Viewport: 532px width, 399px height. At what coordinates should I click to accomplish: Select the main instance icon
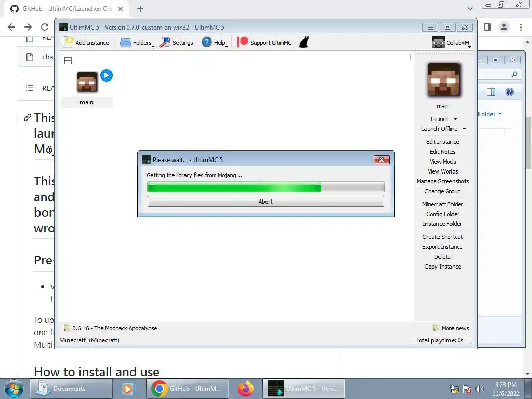[x=87, y=82]
